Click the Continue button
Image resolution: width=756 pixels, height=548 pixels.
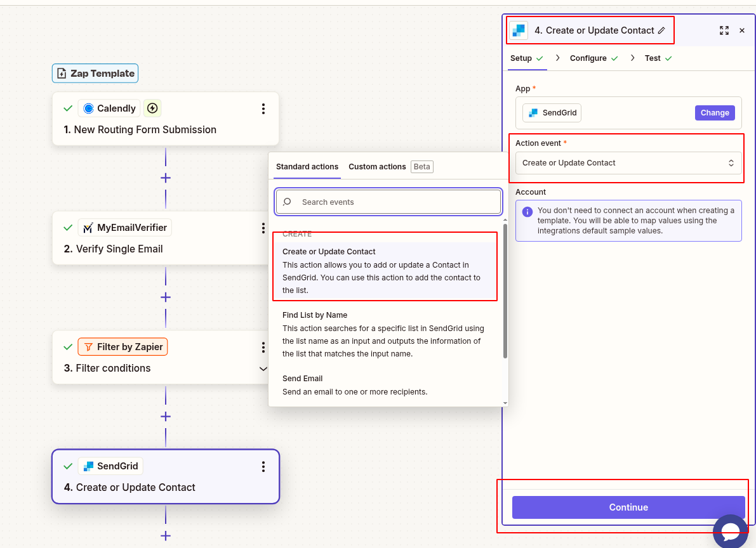628,507
